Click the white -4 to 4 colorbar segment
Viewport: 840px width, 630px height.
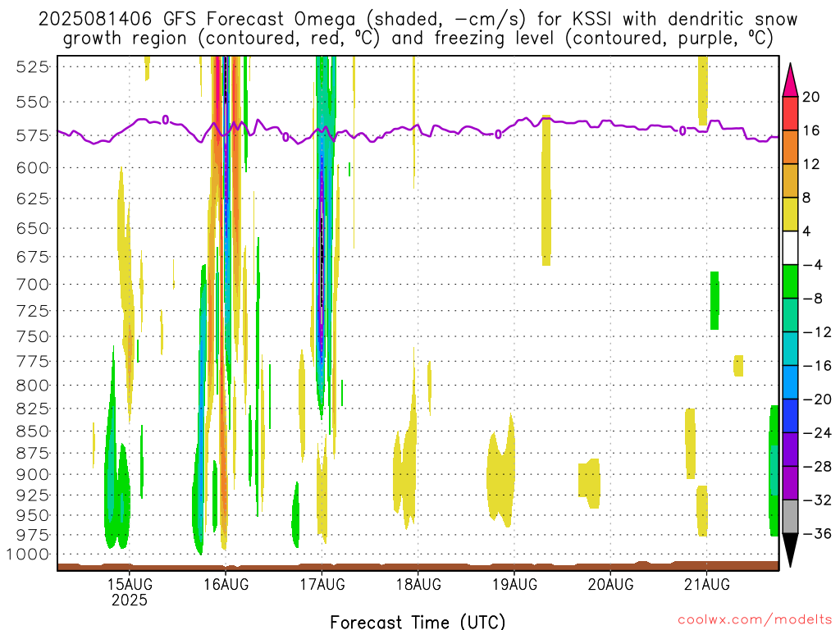pos(790,248)
